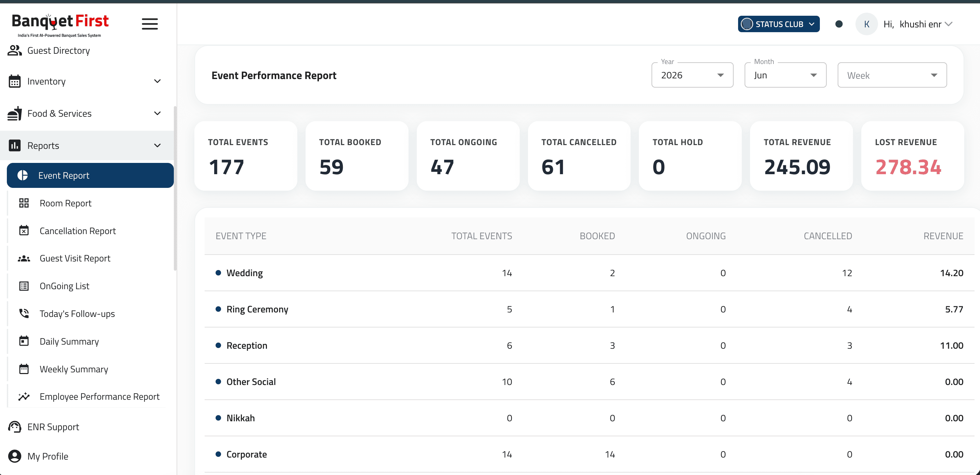This screenshot has height=475, width=980.
Task: Click the Weekly Summary calendar icon
Action: [24, 369]
